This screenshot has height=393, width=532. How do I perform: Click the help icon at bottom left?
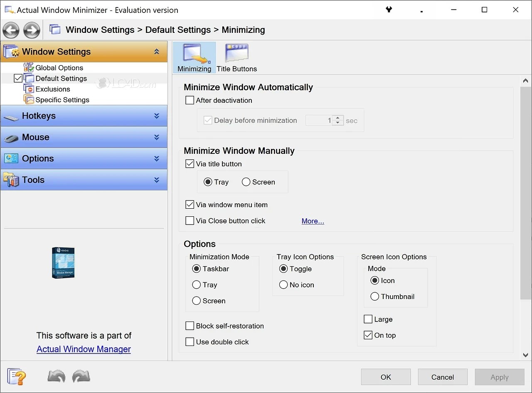(x=17, y=377)
